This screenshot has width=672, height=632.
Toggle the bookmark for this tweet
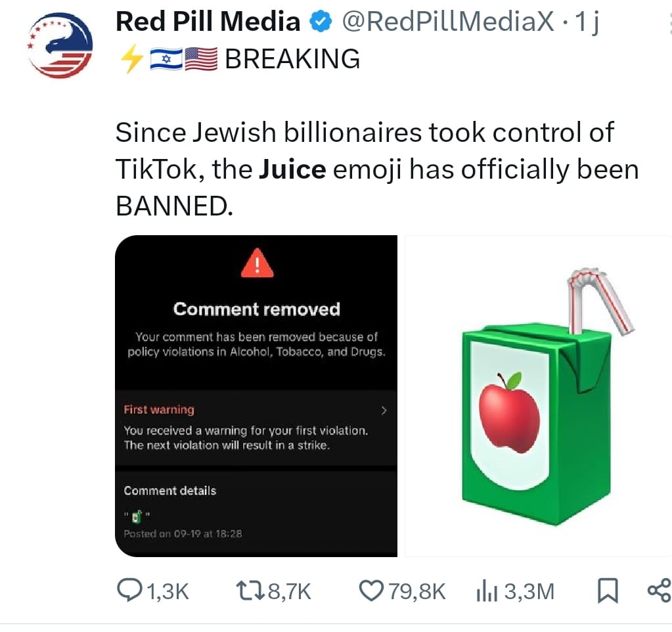click(608, 591)
